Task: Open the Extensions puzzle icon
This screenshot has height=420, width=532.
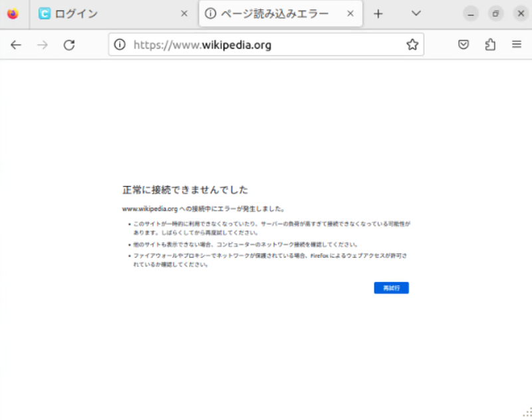Action: [x=490, y=45]
